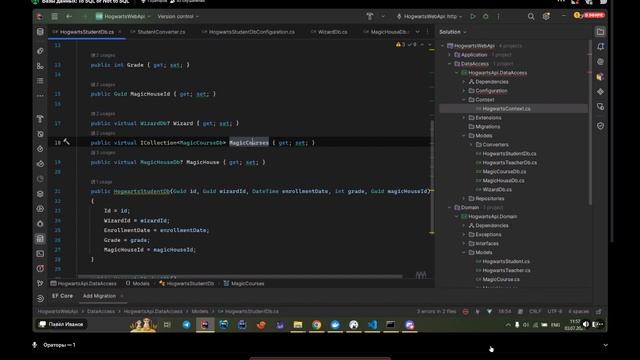Open Visual Studio Code from the taskbar
The width and height of the screenshot is (640, 360).
[372, 324]
